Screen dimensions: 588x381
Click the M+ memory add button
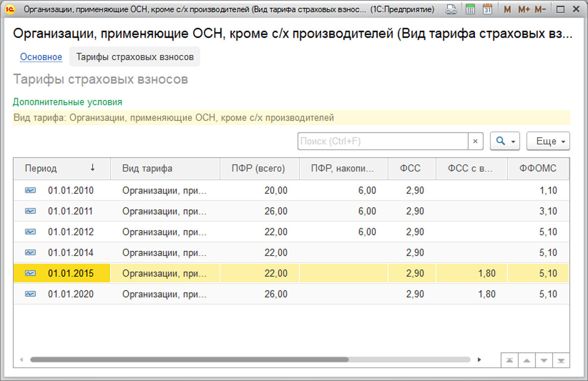[x=524, y=9]
